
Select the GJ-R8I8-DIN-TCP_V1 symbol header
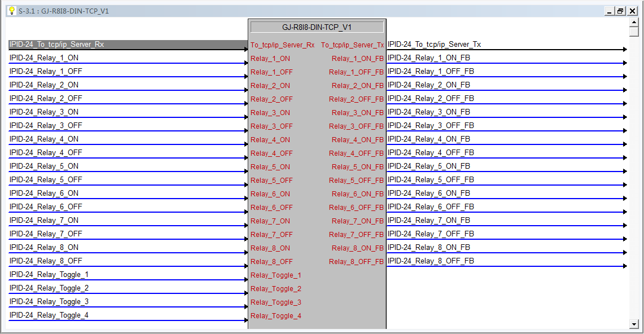coord(317,27)
